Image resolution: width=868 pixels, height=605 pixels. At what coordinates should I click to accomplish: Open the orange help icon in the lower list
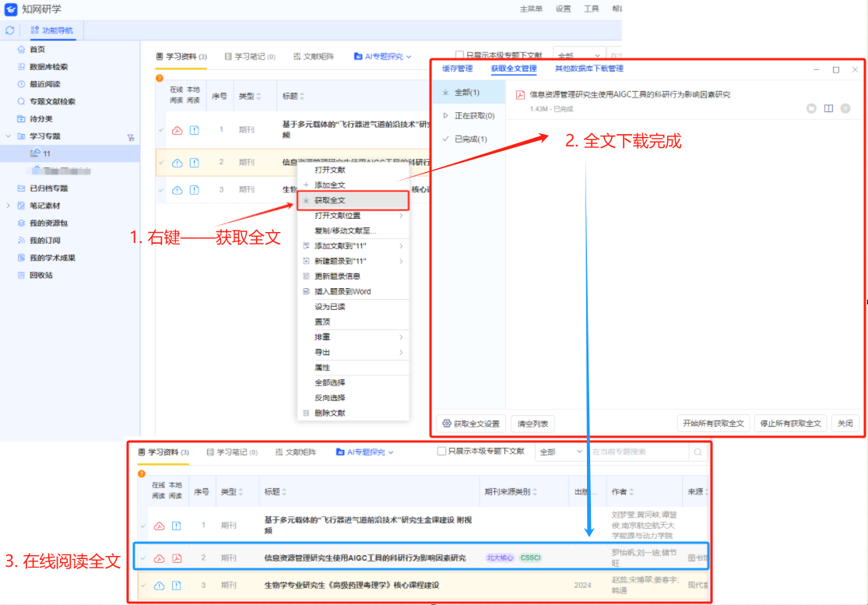(142, 474)
